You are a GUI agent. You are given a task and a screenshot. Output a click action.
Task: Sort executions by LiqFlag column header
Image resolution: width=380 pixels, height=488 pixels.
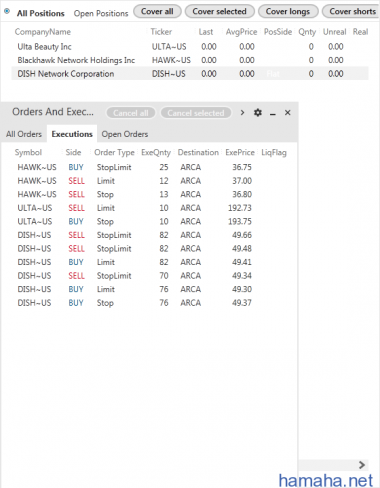tap(274, 152)
